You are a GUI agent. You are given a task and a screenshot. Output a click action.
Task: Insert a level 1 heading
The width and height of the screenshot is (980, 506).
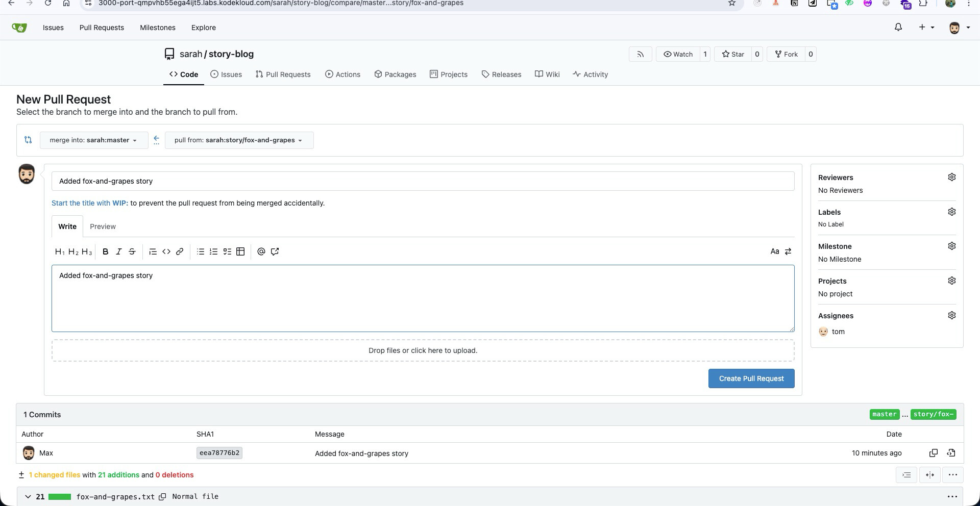point(60,251)
